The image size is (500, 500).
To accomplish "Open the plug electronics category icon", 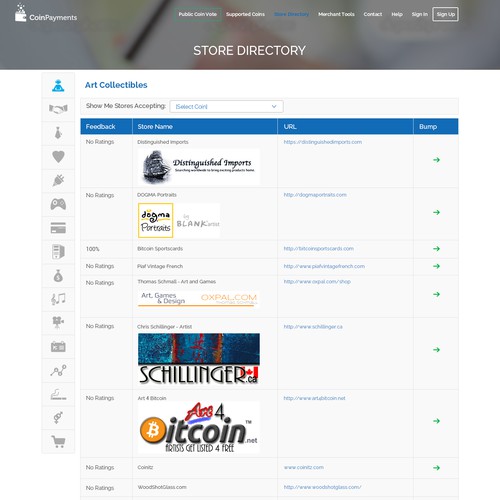I will 58,180.
